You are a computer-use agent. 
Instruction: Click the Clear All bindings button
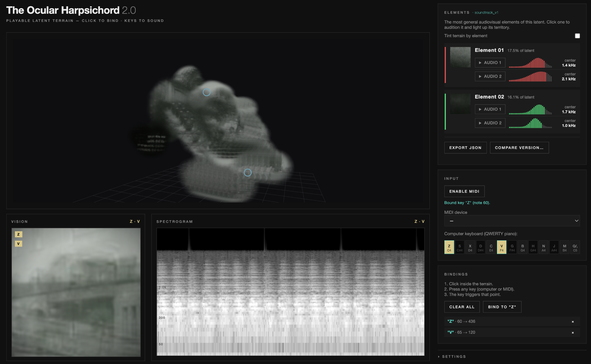(462, 307)
